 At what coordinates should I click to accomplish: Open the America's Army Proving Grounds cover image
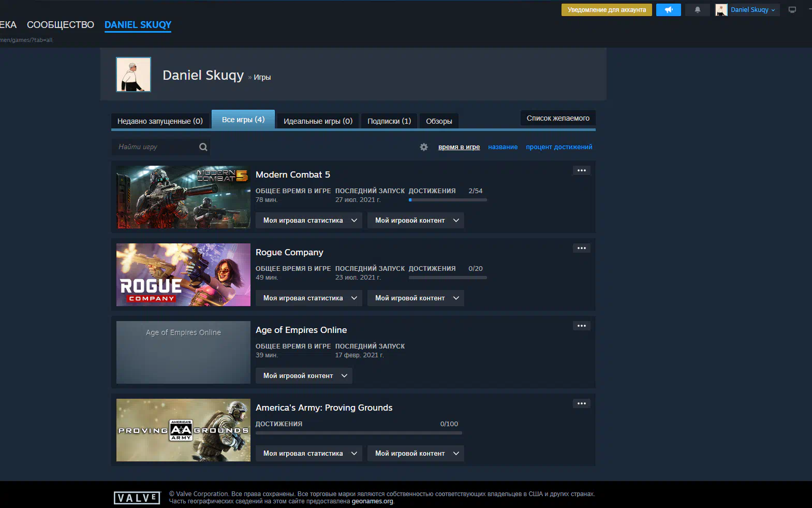(x=183, y=430)
